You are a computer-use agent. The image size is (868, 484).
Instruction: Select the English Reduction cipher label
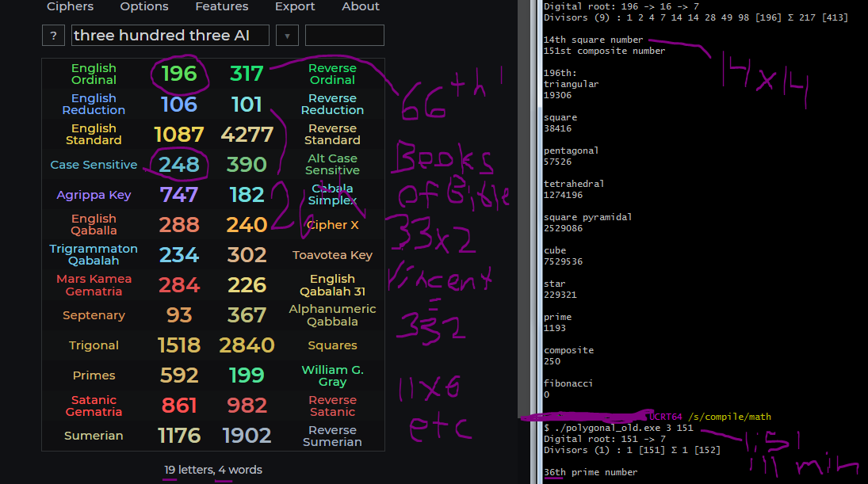coord(94,104)
